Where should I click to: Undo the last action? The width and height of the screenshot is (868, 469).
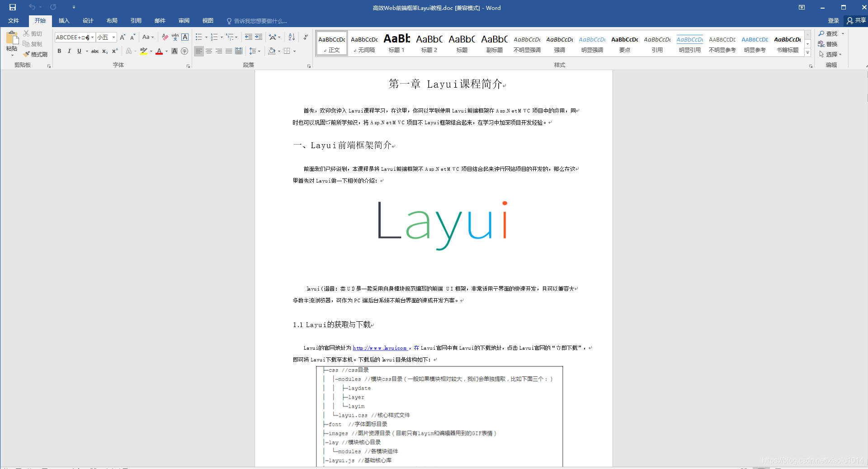pyautogui.click(x=32, y=7)
